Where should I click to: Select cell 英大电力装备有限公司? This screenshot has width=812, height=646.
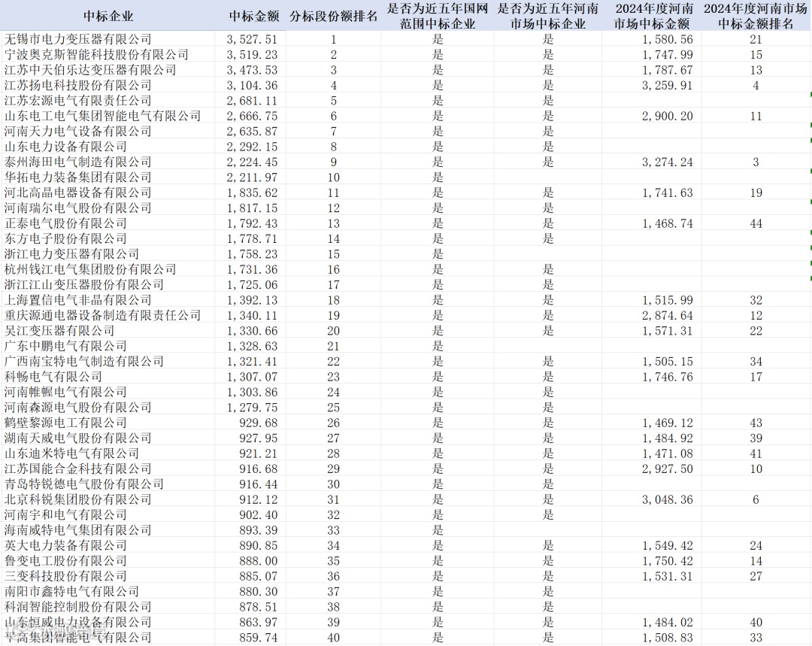65,545
